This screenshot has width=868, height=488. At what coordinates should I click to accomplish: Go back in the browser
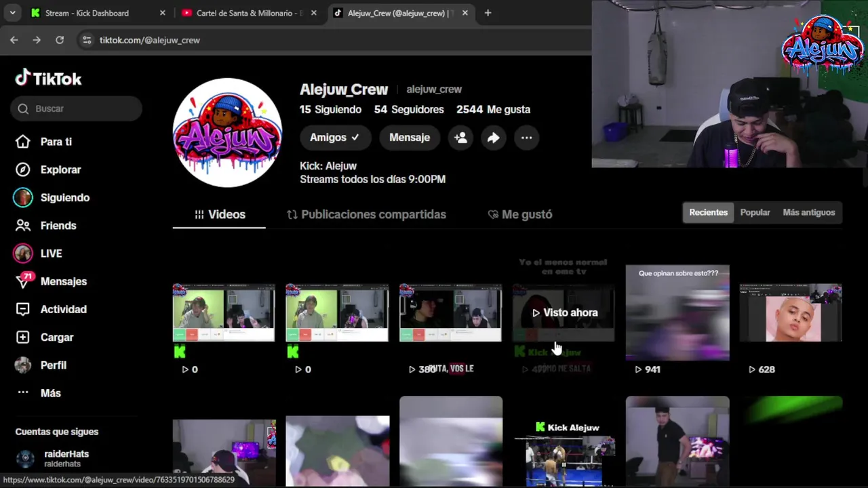(14, 40)
